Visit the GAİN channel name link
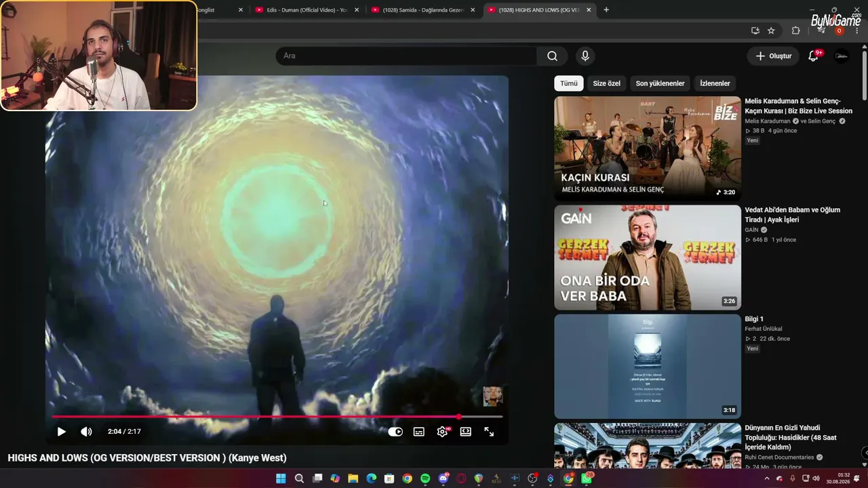 pos(751,230)
